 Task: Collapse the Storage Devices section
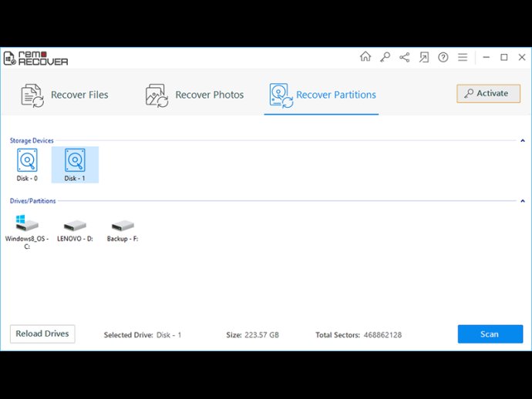pyautogui.click(x=523, y=140)
